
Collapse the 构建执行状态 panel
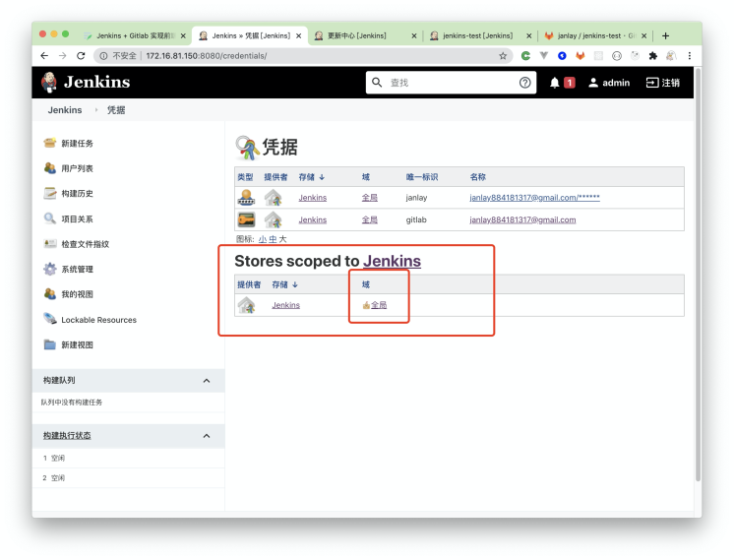click(207, 436)
